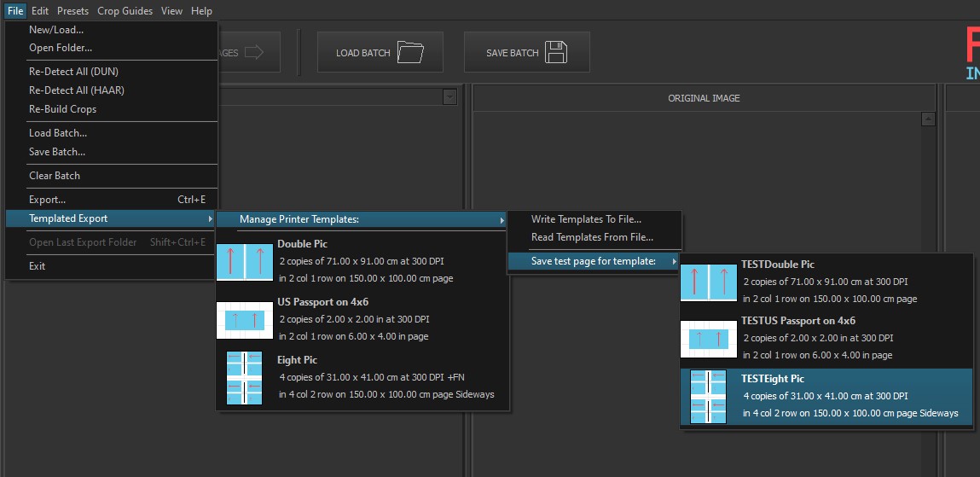The height and width of the screenshot is (477, 980).
Task: Select the TESTDouble Pic test page icon
Action: point(708,282)
